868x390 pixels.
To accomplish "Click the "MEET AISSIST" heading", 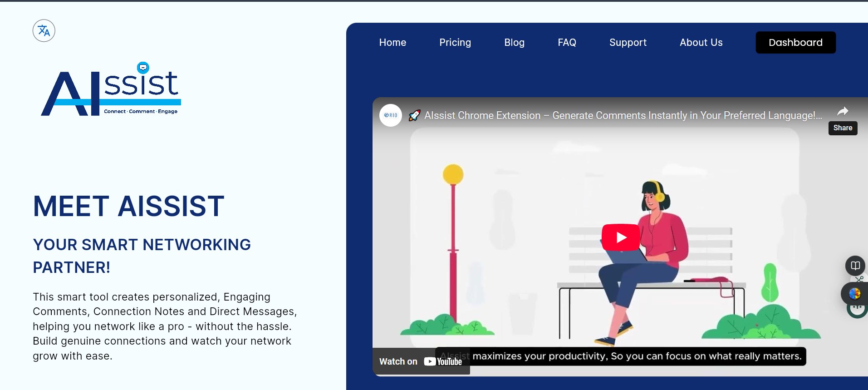I will click(129, 206).
